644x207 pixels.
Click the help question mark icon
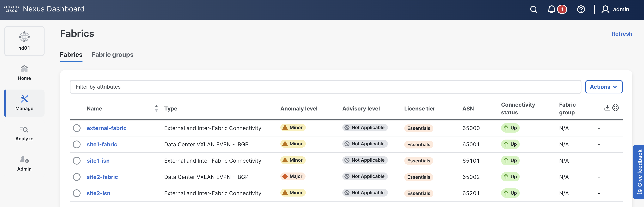point(581,9)
